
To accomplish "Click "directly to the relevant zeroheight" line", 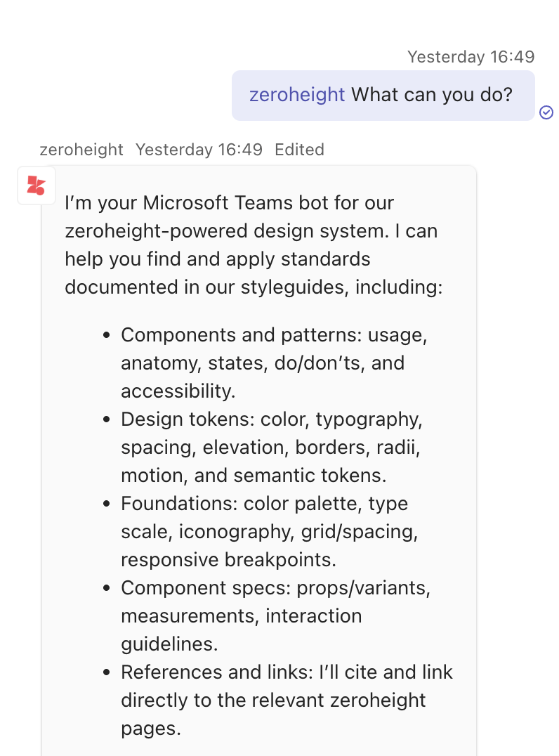I will (x=273, y=700).
